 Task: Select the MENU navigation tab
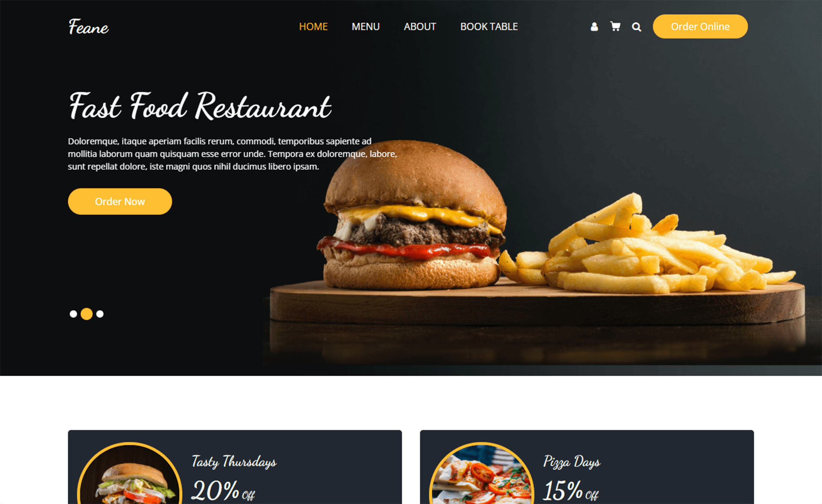coord(365,27)
